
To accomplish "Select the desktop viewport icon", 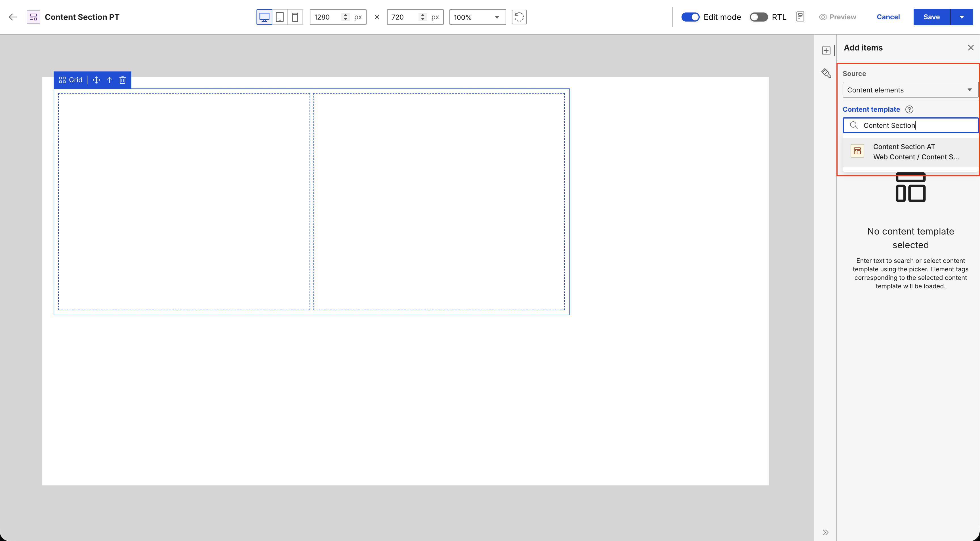I will pos(264,17).
